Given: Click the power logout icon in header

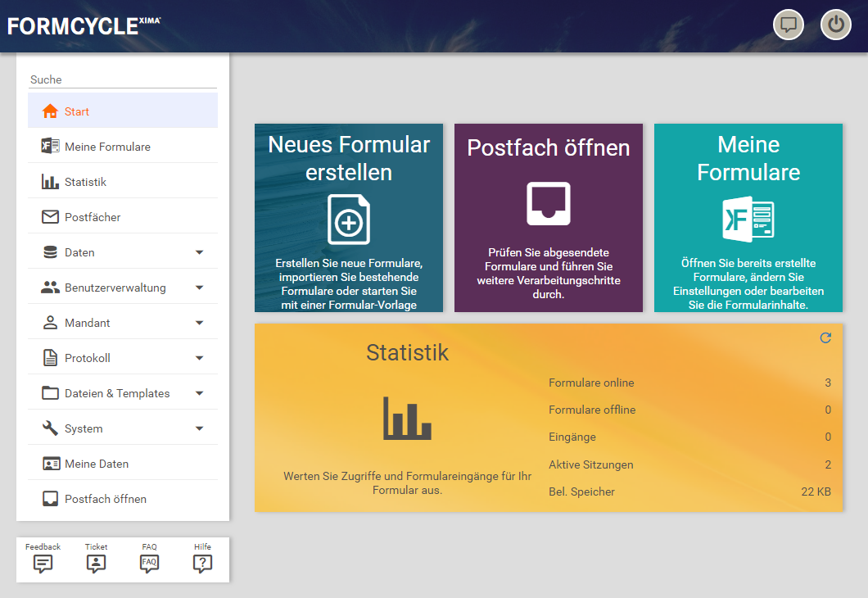Looking at the screenshot, I should (835, 25).
